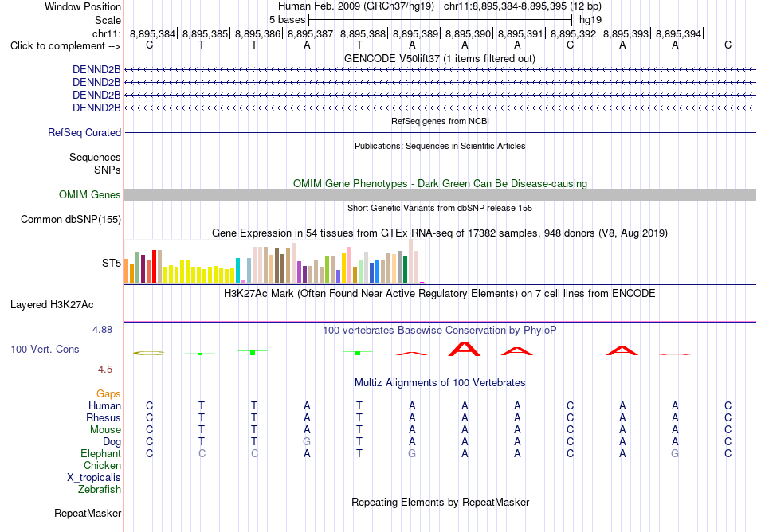Click the Human alignment row label
Image resolution: width=757 pixels, height=532 pixels.
(104, 405)
